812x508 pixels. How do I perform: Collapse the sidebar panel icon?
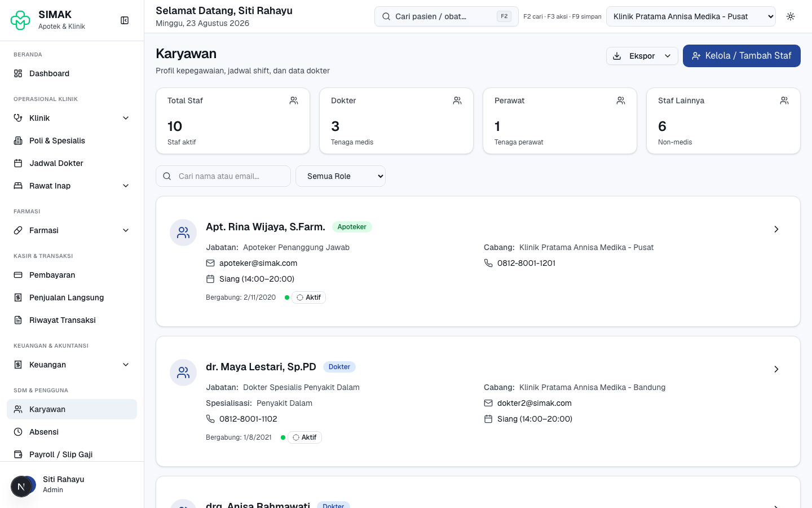(125, 20)
